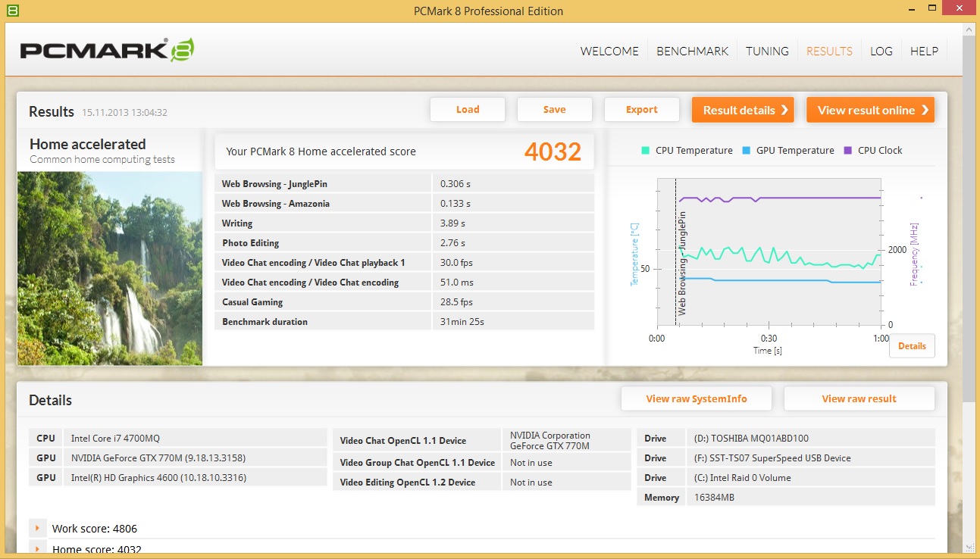
Task: Click the Home accelerated heading
Action: [x=88, y=144]
